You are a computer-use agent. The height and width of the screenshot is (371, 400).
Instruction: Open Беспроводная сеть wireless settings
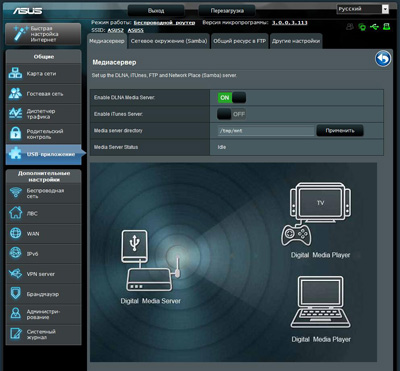point(43,194)
